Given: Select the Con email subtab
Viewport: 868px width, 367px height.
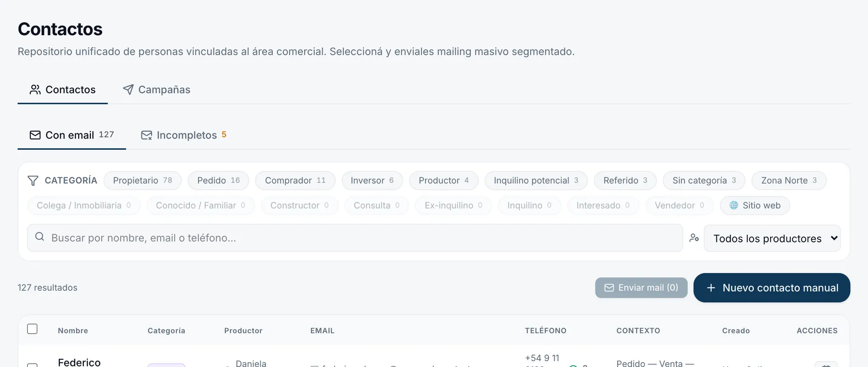Looking at the screenshot, I should 72,135.
